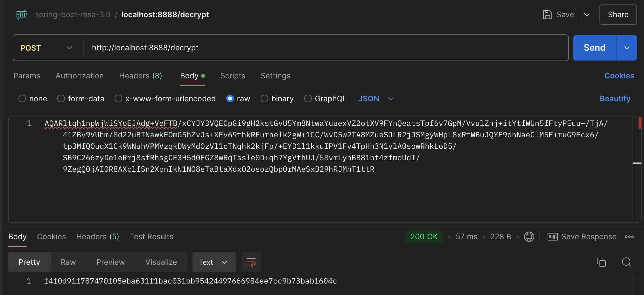
Task: Select the GraphQL body radio button
Action: pyautogui.click(x=308, y=99)
